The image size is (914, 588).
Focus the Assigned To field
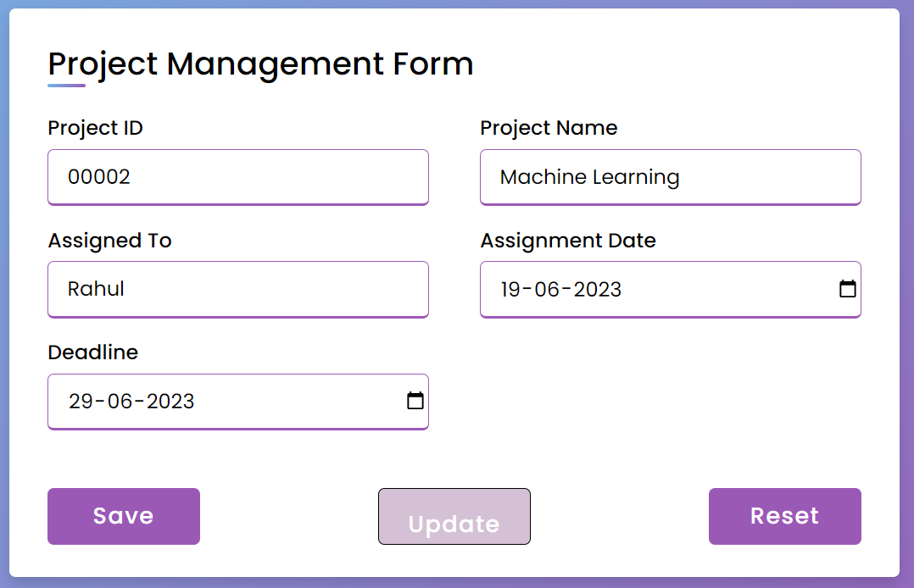click(237, 289)
